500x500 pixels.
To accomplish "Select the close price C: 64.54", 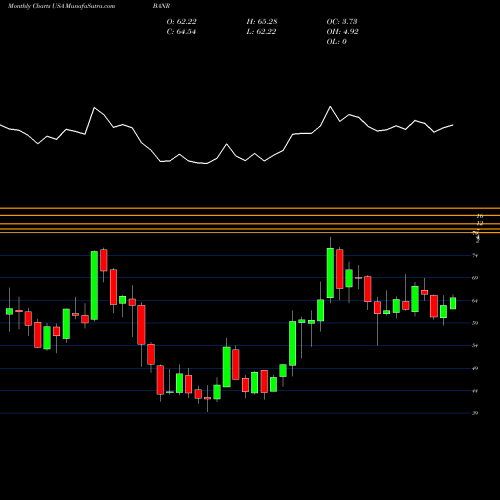I will click(181, 32).
